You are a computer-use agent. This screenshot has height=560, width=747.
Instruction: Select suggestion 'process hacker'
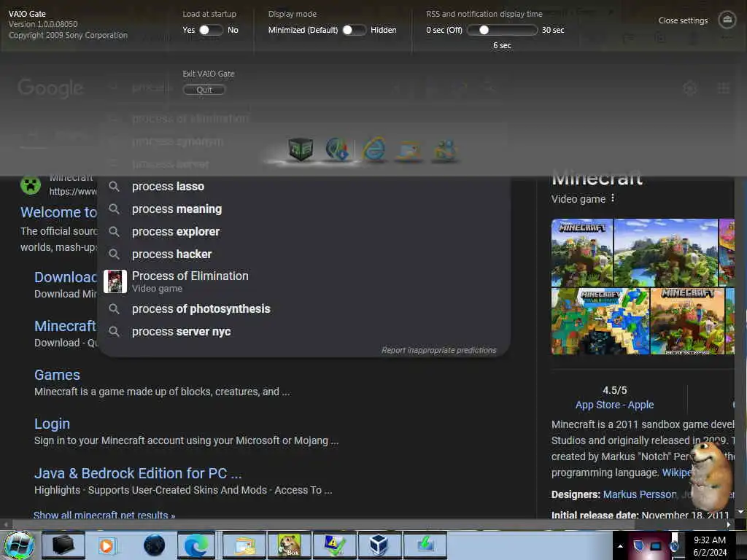tap(303, 254)
